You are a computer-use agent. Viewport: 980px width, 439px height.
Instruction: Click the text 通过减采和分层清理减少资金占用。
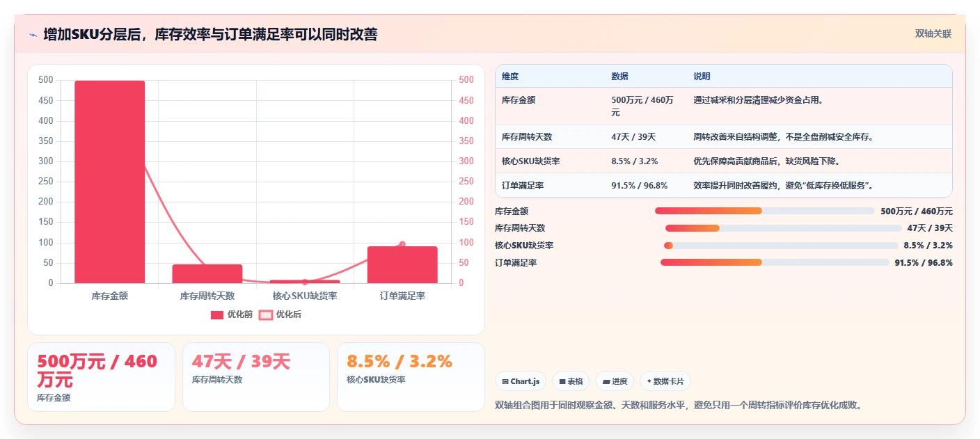point(759,100)
